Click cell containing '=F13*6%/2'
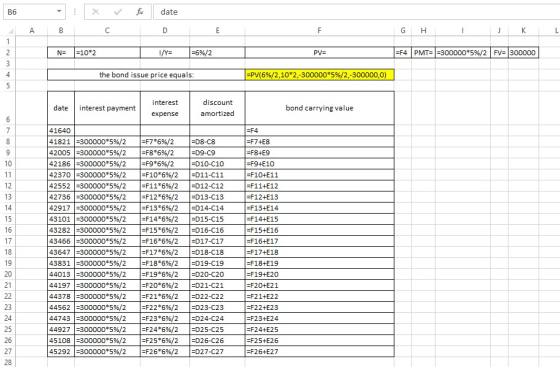The height and width of the screenshot is (367, 560). tap(165, 208)
